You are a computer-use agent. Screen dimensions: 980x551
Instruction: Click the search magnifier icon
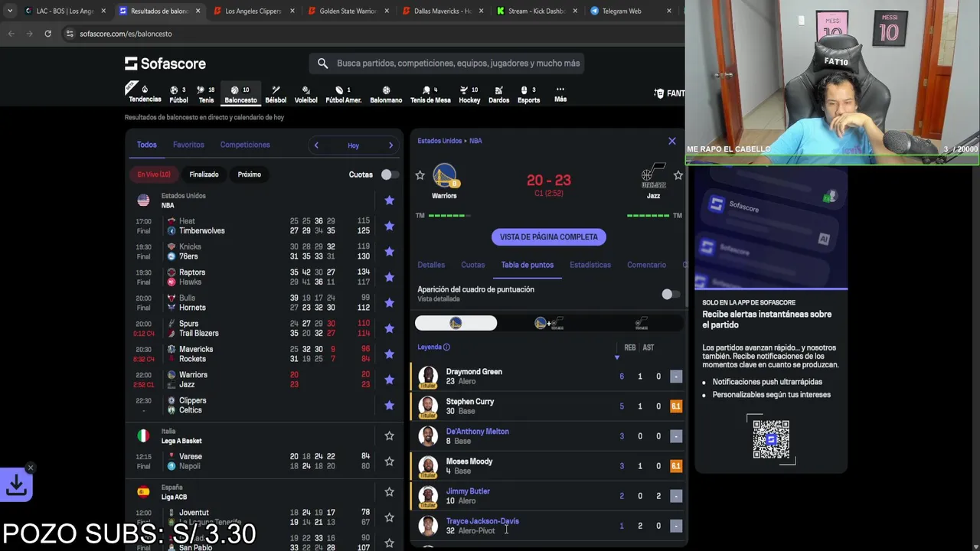coord(322,64)
